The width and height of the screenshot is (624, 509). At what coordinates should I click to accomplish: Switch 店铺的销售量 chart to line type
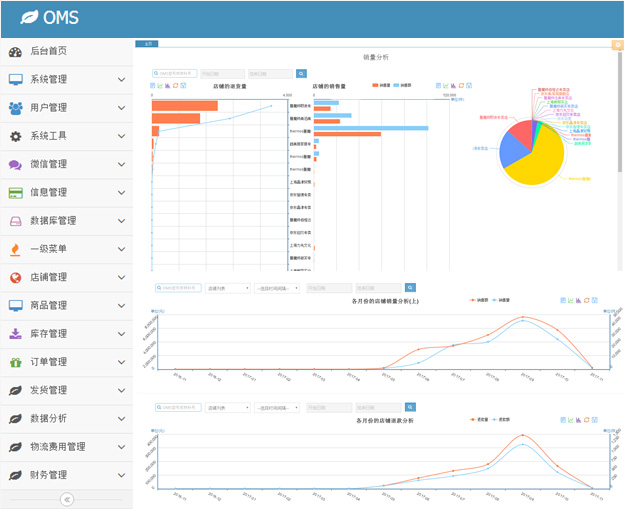pyautogui.click(x=446, y=86)
